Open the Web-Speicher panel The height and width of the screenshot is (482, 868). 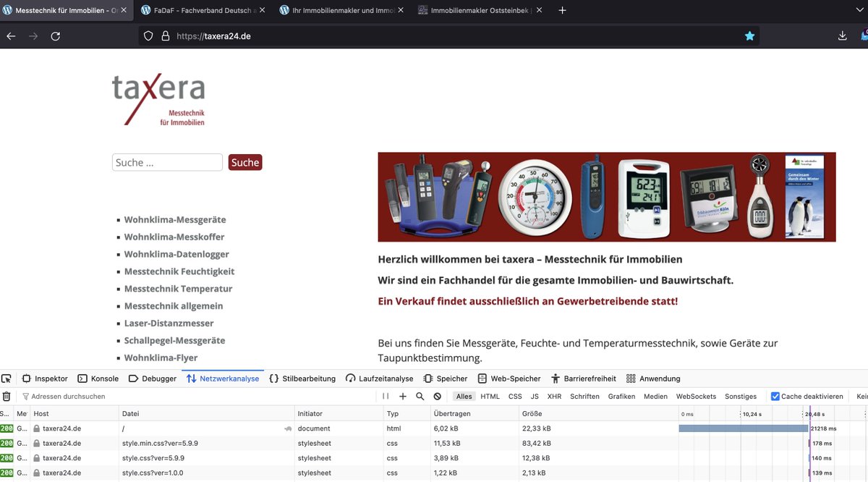point(509,379)
